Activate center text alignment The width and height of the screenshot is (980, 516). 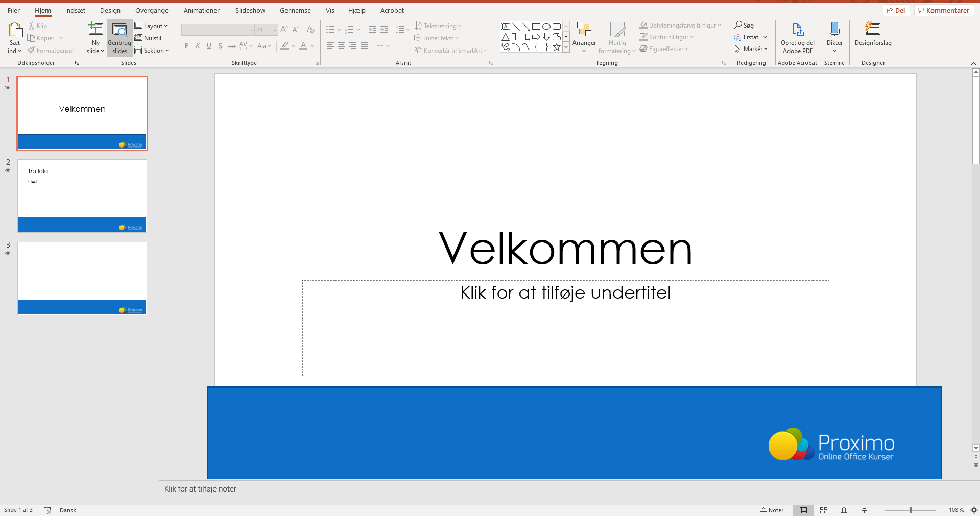coord(341,46)
